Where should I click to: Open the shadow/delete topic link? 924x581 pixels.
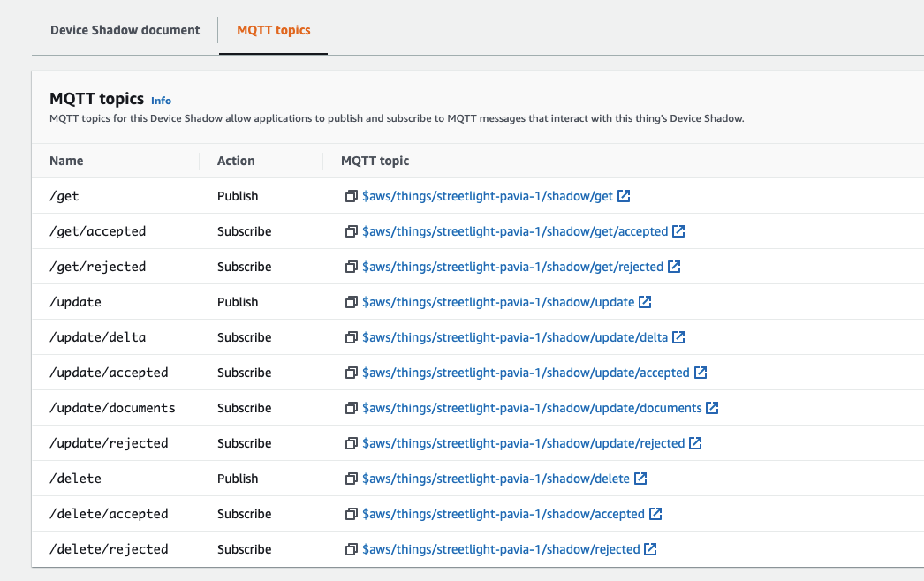click(x=496, y=479)
